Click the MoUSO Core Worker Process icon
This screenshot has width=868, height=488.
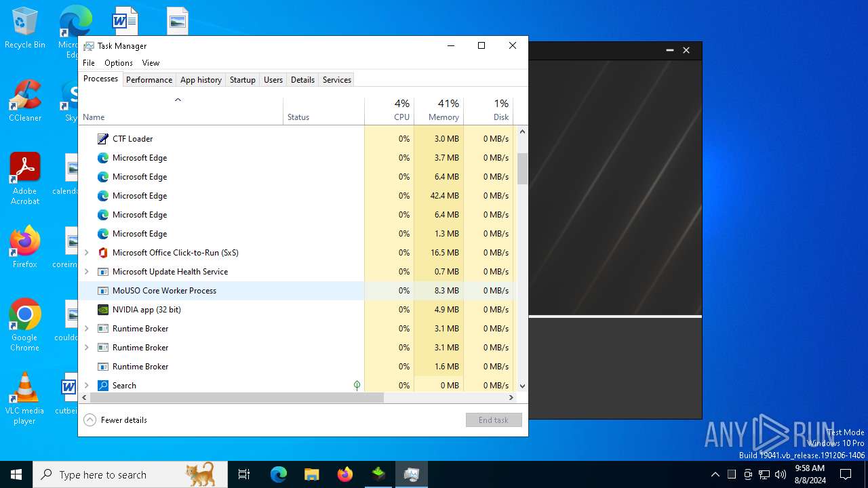103,291
